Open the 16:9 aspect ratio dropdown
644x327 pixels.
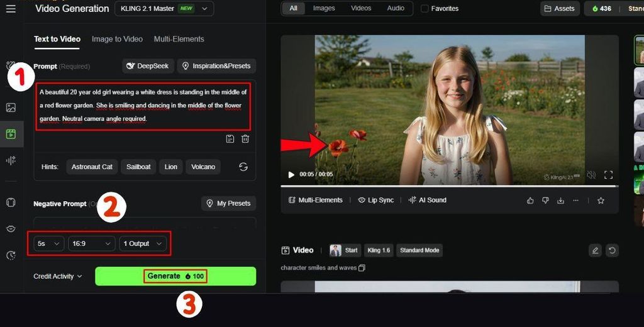point(91,243)
